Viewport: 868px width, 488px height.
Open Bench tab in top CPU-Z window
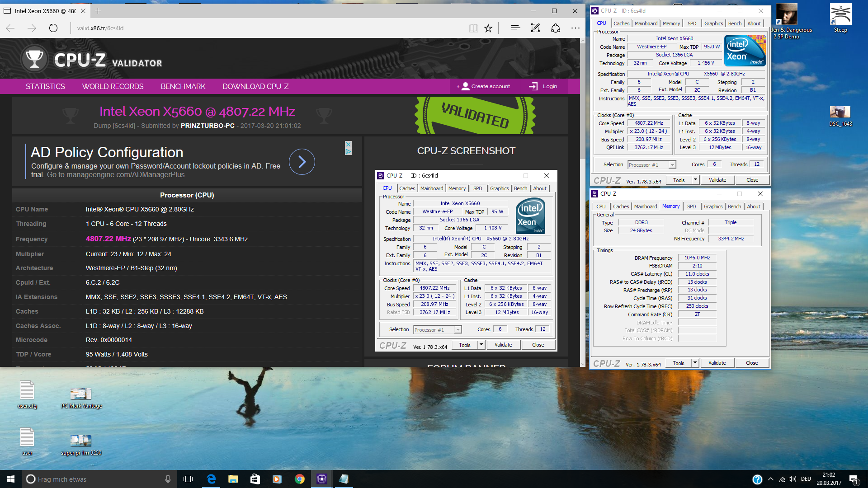pos(735,23)
